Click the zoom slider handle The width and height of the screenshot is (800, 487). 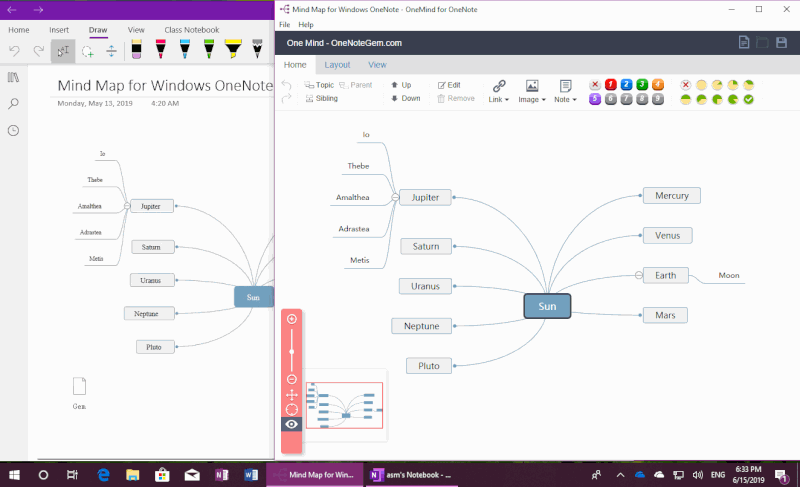pyautogui.click(x=292, y=352)
